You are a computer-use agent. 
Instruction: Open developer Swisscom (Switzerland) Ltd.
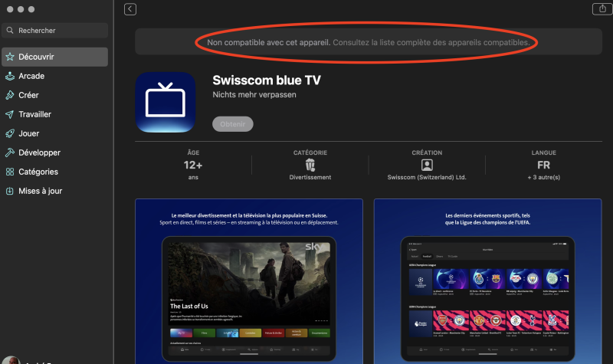pos(427,177)
